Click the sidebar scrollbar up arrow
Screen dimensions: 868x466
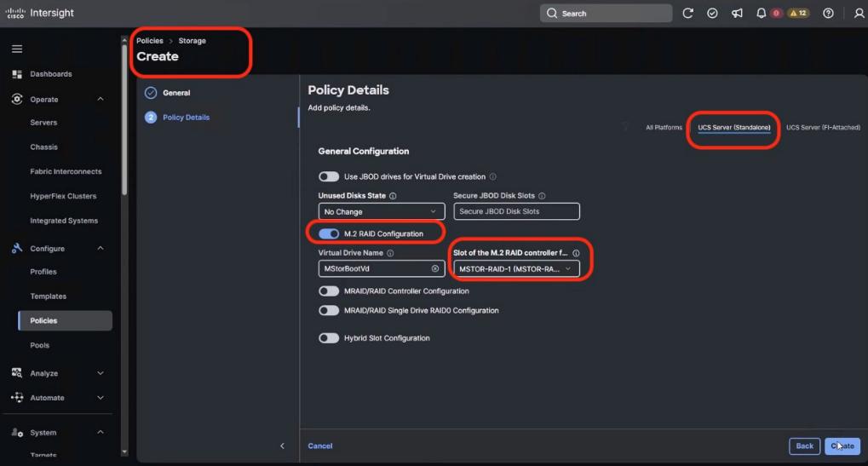click(x=124, y=40)
